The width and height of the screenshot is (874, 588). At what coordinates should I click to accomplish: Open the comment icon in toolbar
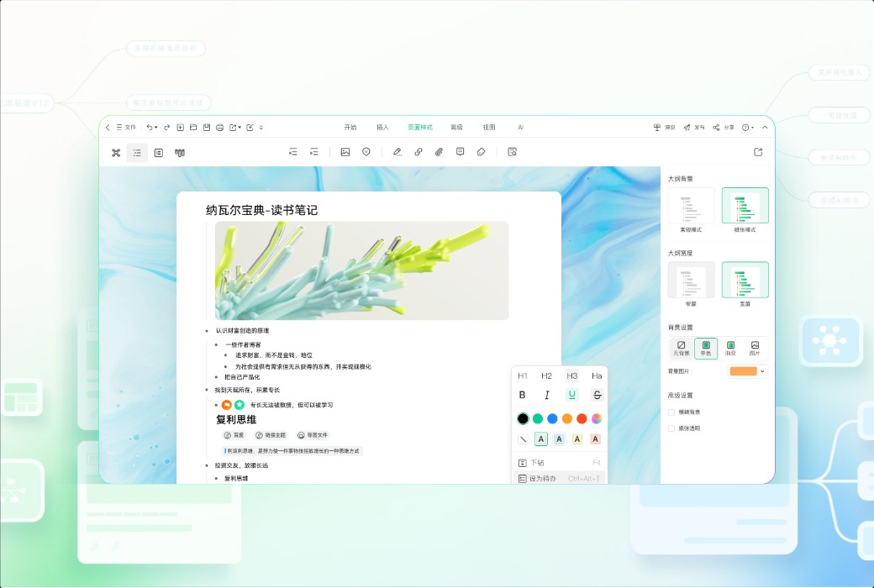459,152
